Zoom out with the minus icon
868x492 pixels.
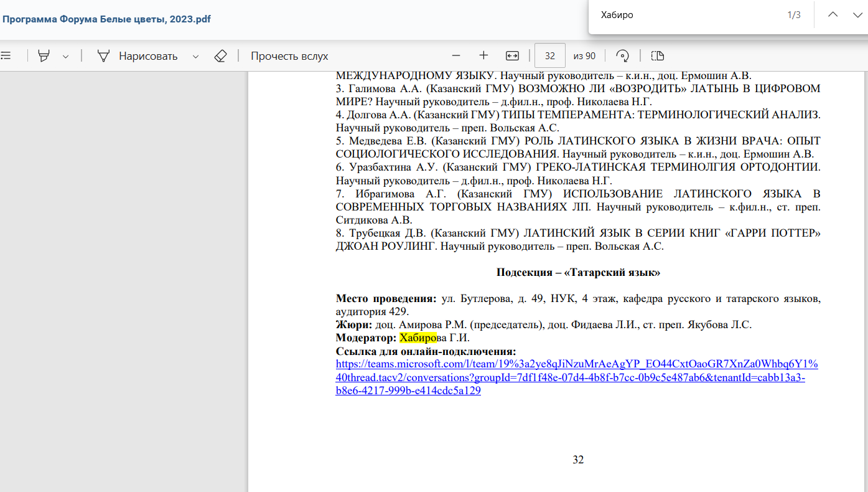[456, 55]
